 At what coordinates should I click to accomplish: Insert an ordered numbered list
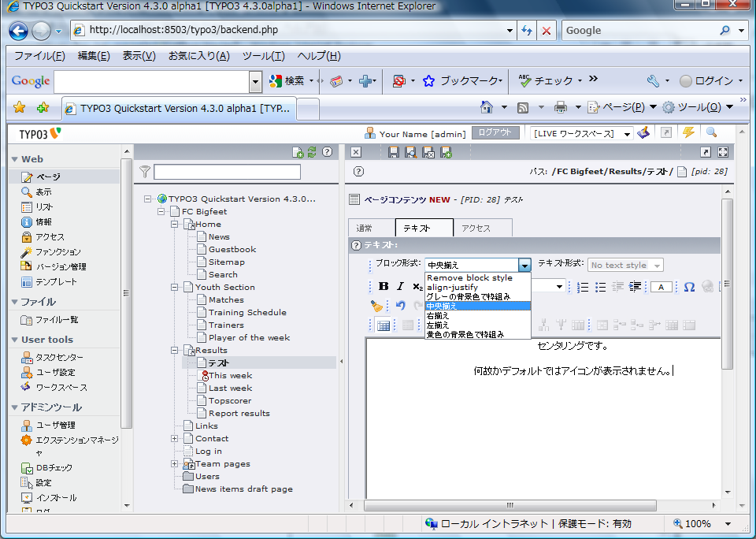point(583,287)
